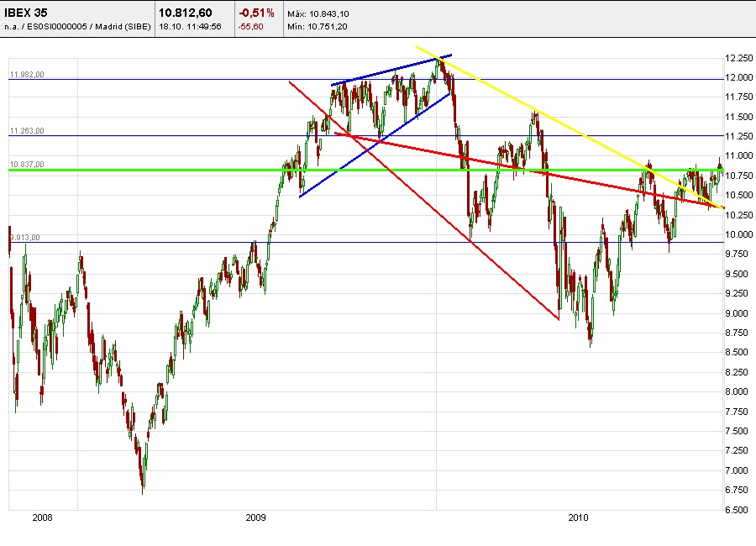
Task: Click the 2010 label on time axis
Action: [x=578, y=517]
